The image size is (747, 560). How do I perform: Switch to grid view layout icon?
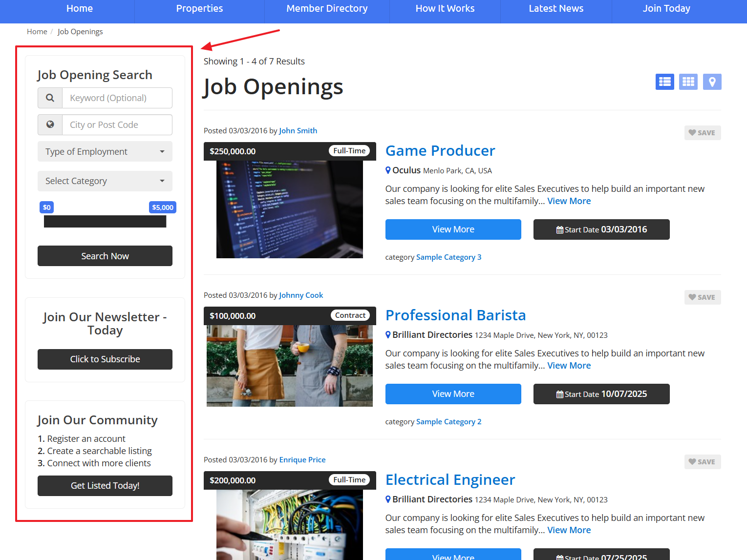pos(688,82)
